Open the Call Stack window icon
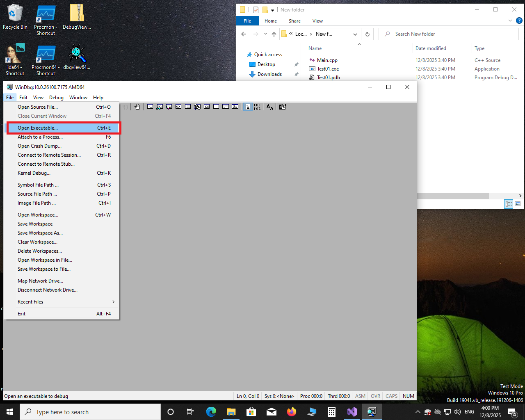 (x=197, y=107)
